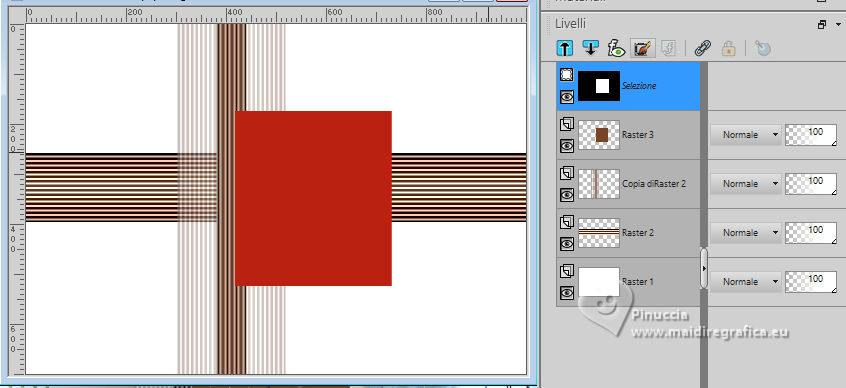Image resolution: width=846 pixels, height=388 pixels.
Task: Open blend mode dropdown for Raster 2
Action: (x=746, y=233)
